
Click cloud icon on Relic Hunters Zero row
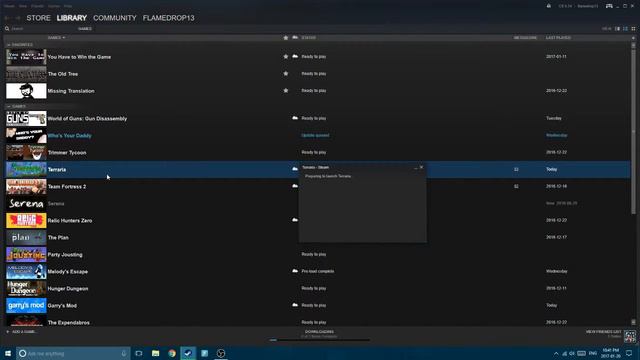[295, 220]
